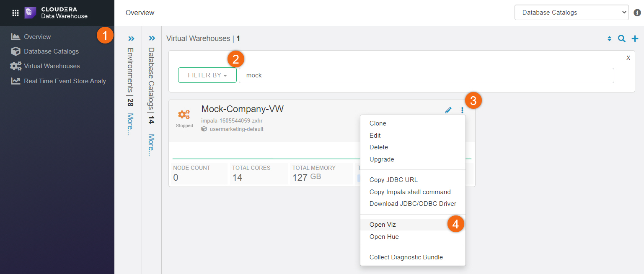
Task: Open the FILTER BY dropdown
Action: pyautogui.click(x=207, y=75)
